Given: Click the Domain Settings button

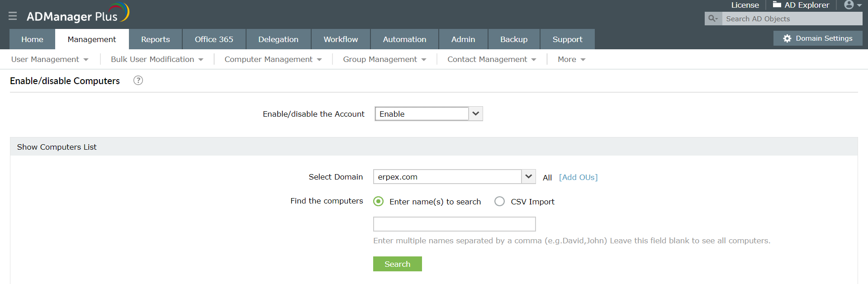Looking at the screenshot, I should click(818, 38).
